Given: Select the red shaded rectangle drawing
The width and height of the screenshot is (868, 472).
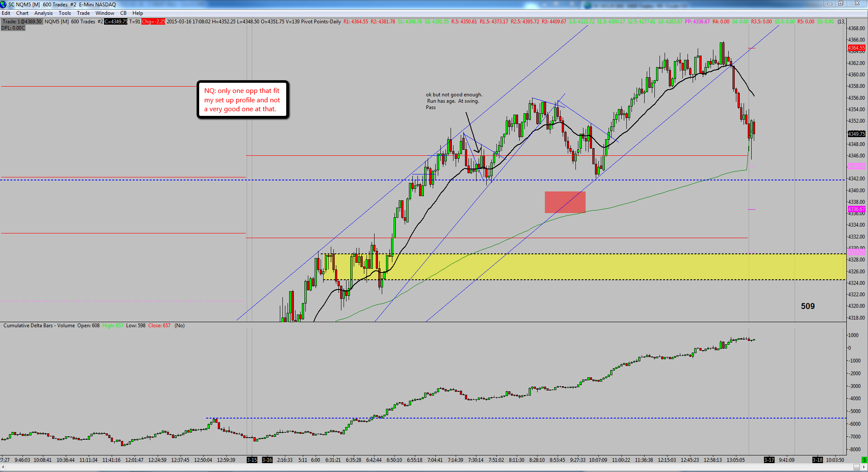Looking at the screenshot, I should [x=565, y=202].
